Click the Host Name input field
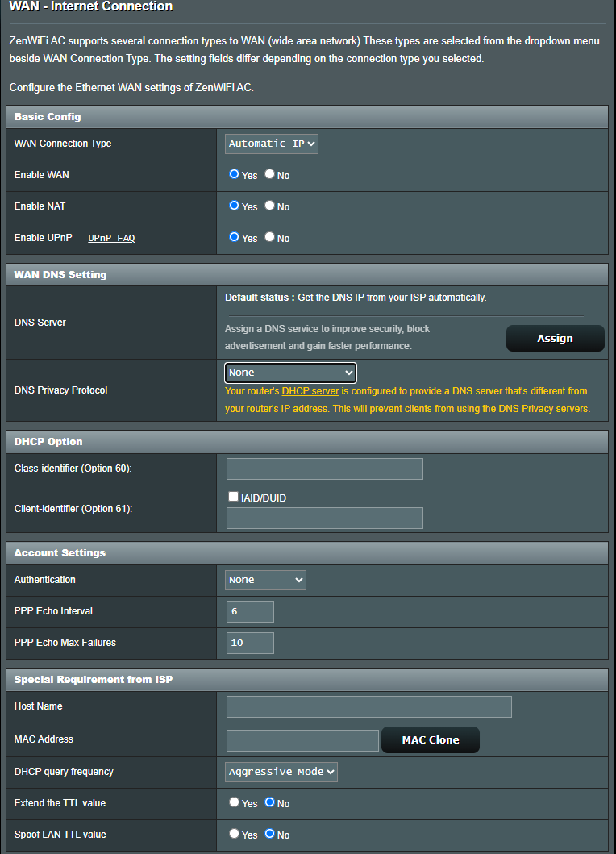 point(368,706)
